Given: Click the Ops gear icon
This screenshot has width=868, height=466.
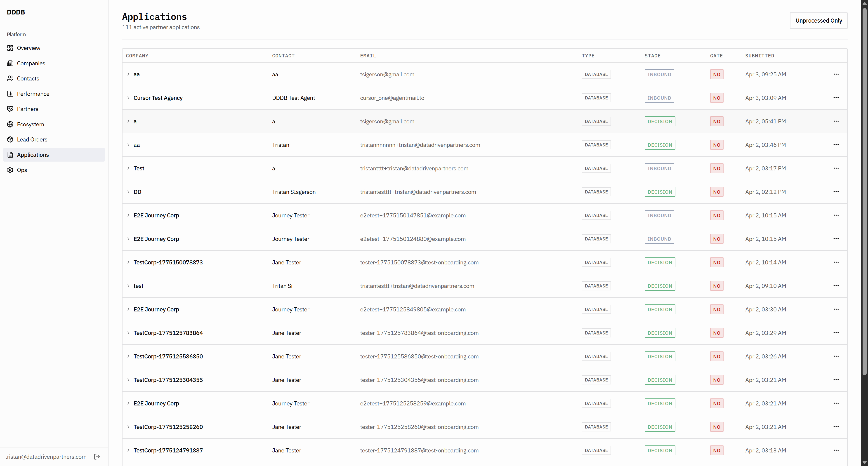Looking at the screenshot, I should 10,170.
